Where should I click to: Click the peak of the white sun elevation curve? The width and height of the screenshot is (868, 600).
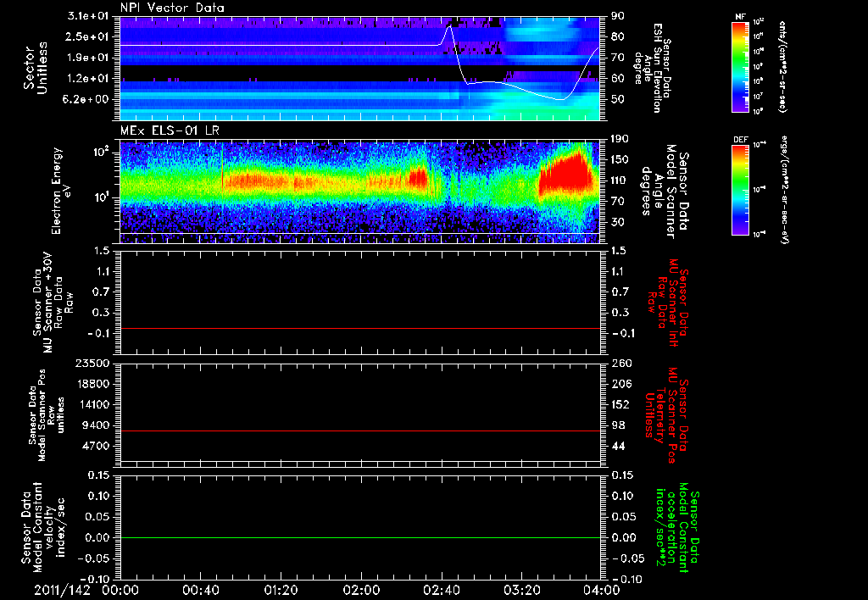450,26
